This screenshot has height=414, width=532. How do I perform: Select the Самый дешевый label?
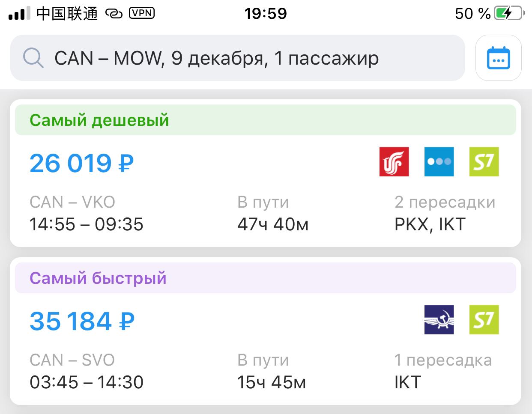(x=99, y=120)
